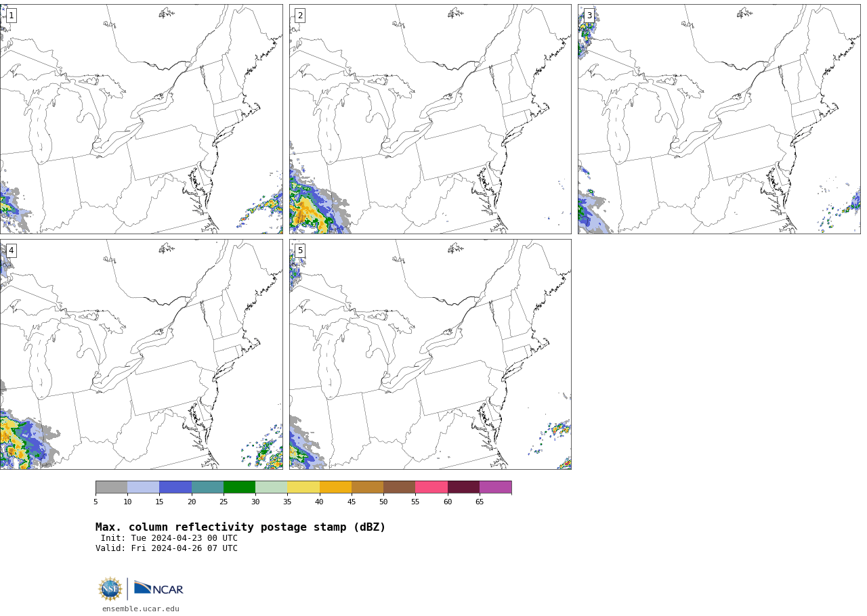This screenshot has height=616, width=867.
Task: Click the panel number label 5
Action: pos(300,250)
